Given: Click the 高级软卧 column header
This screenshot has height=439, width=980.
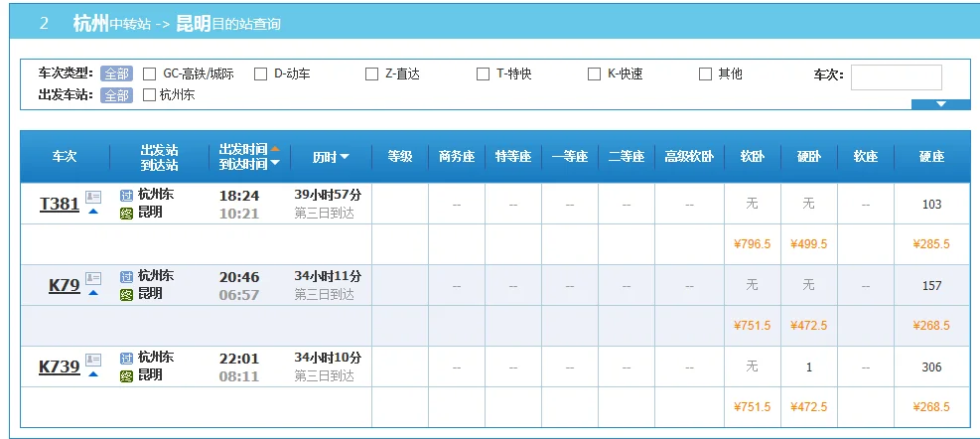Looking at the screenshot, I should (689, 157).
